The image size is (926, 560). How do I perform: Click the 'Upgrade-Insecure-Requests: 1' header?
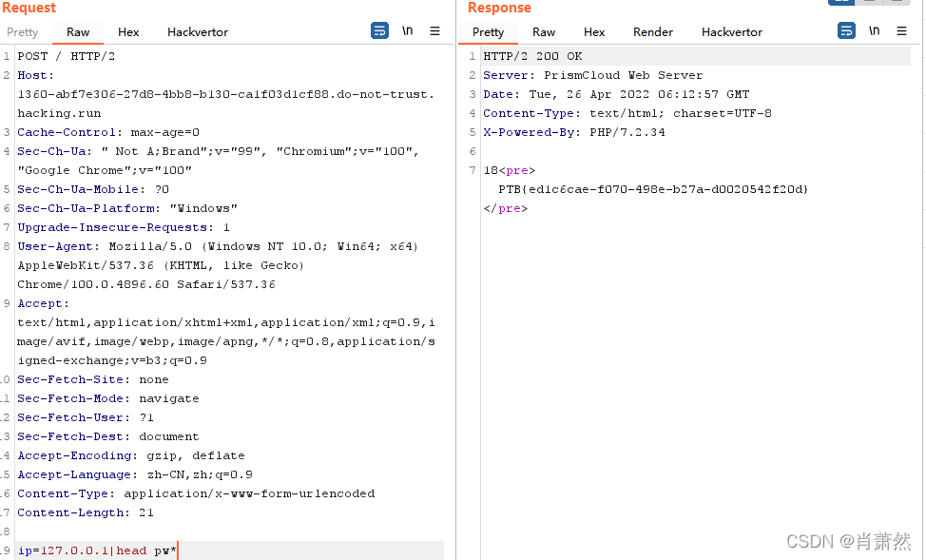(x=124, y=227)
